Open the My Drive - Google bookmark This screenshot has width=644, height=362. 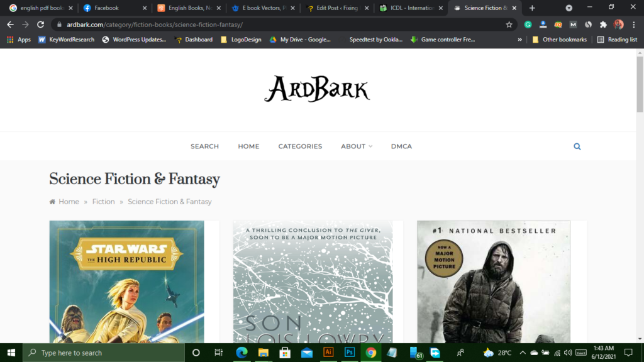point(300,40)
